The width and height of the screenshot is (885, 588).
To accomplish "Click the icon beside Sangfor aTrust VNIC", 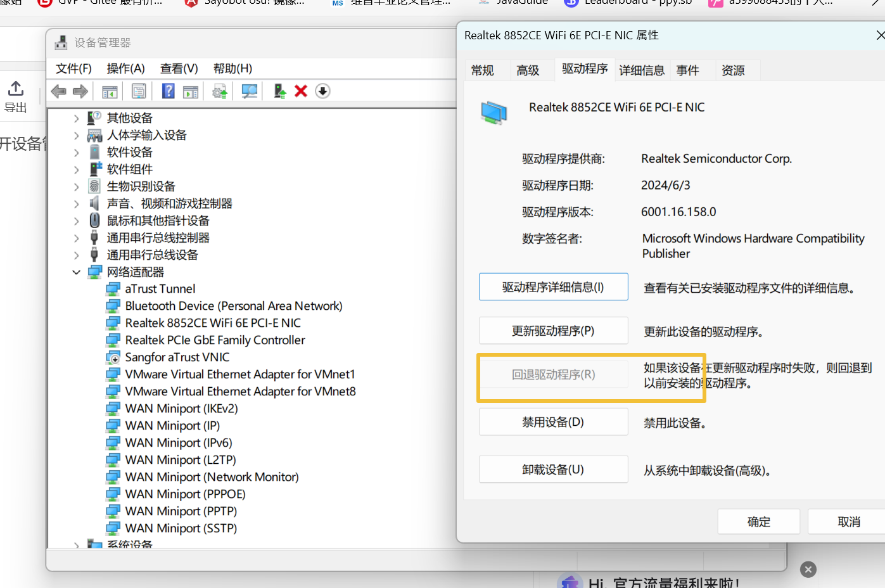I will pyautogui.click(x=113, y=357).
